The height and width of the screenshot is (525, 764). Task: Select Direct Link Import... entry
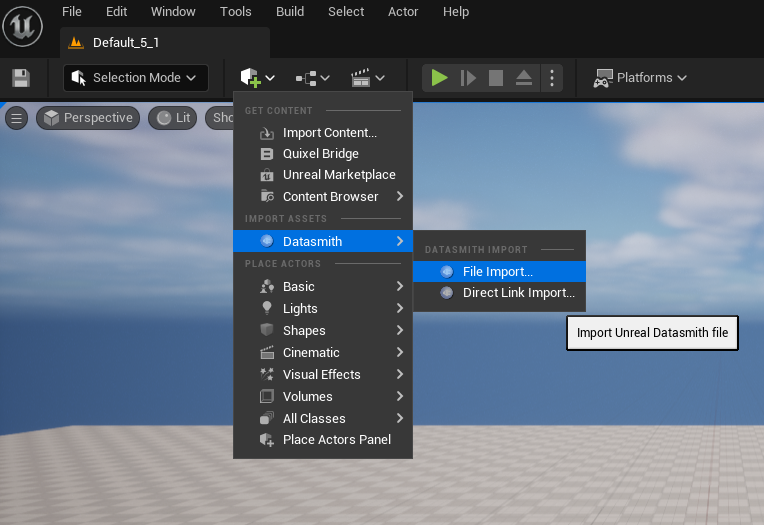499,292
